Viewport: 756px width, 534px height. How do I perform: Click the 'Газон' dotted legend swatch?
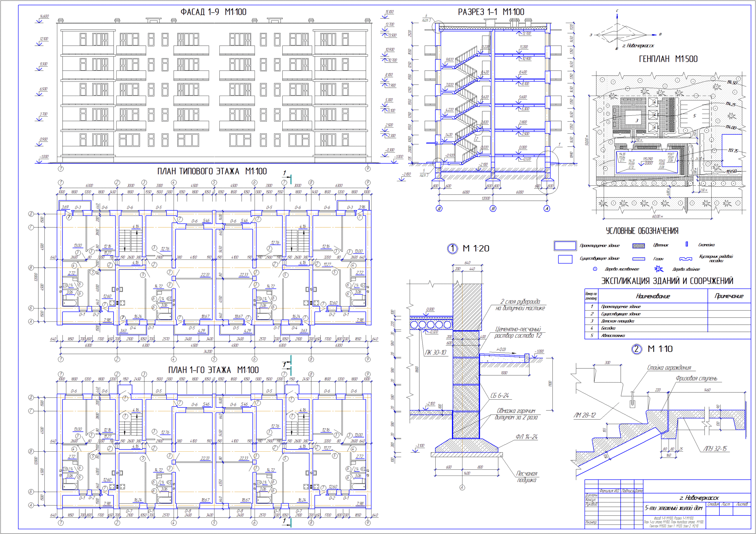tap(638, 259)
